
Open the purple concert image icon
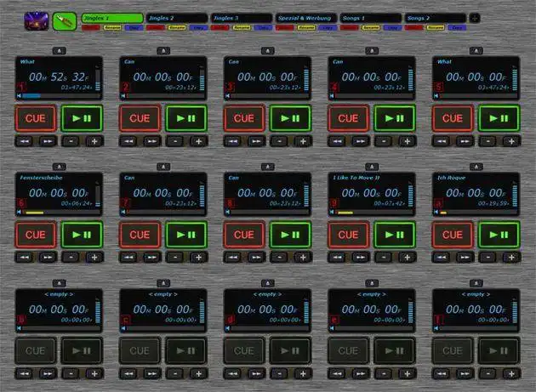coord(37,21)
